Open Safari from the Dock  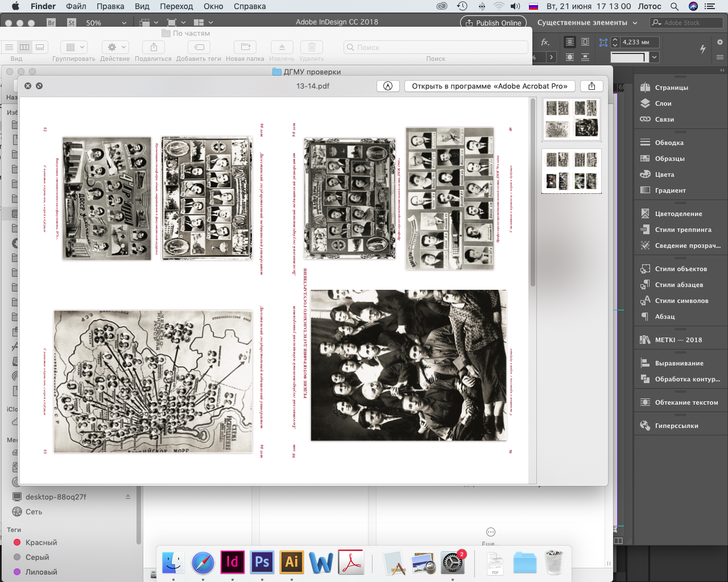[x=202, y=562]
